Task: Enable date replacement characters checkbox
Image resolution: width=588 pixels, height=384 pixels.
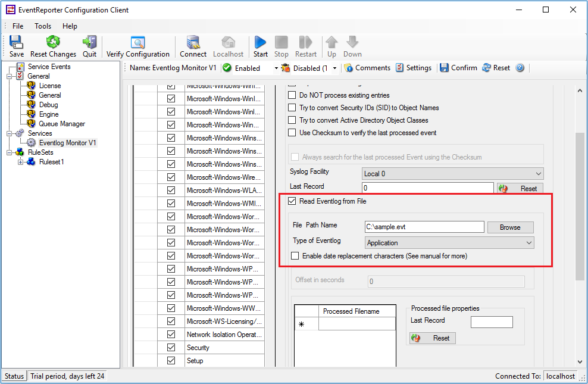Action: [295, 256]
